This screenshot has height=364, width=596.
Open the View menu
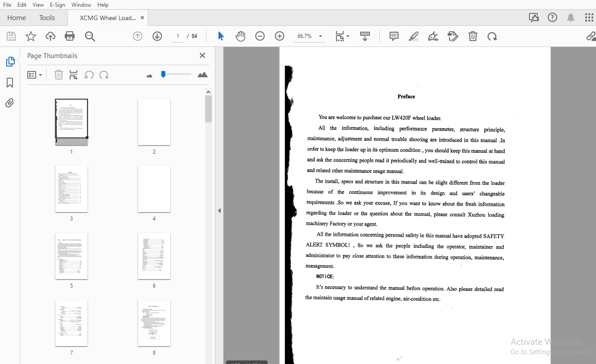tap(38, 4)
